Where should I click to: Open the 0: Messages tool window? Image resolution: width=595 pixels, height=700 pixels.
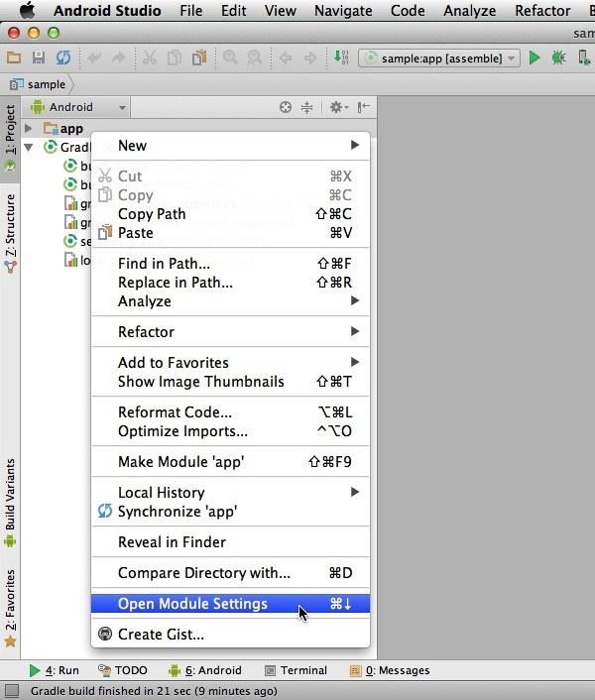[x=389, y=670]
